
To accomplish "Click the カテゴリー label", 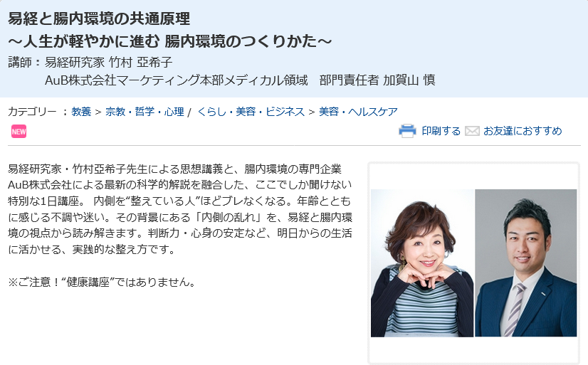I will (x=32, y=112).
